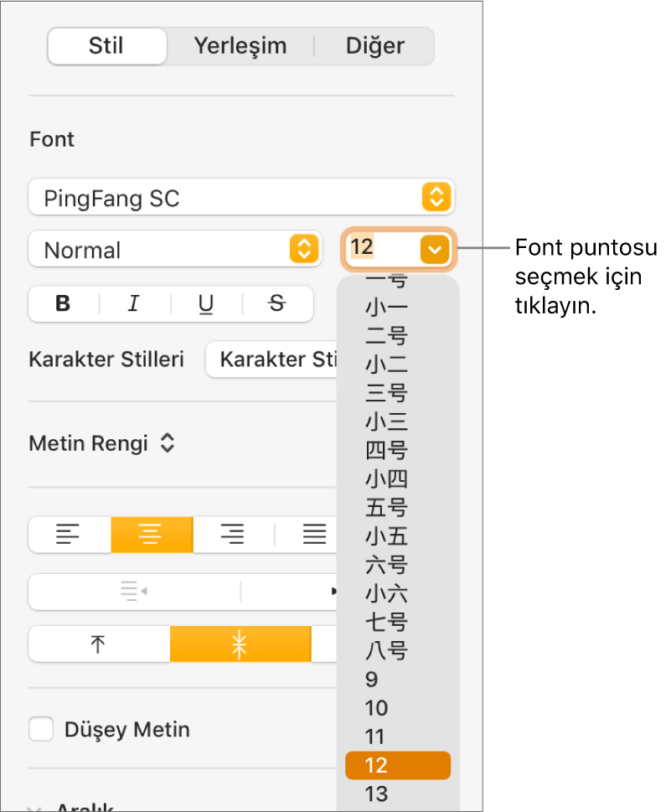The image size is (671, 812).
Task: Switch to the Stil tab
Action: [106, 45]
